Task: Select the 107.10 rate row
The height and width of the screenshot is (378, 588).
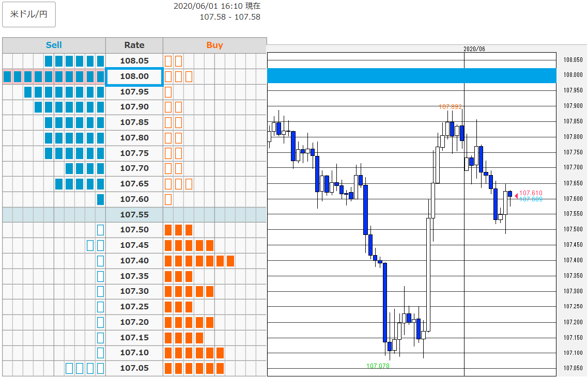Action: point(134,353)
